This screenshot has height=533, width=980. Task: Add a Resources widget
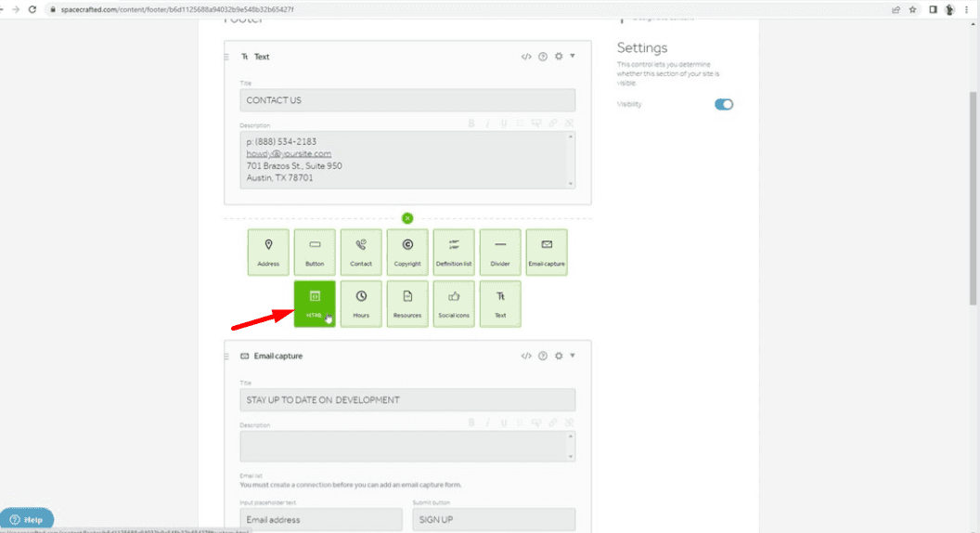(x=406, y=304)
